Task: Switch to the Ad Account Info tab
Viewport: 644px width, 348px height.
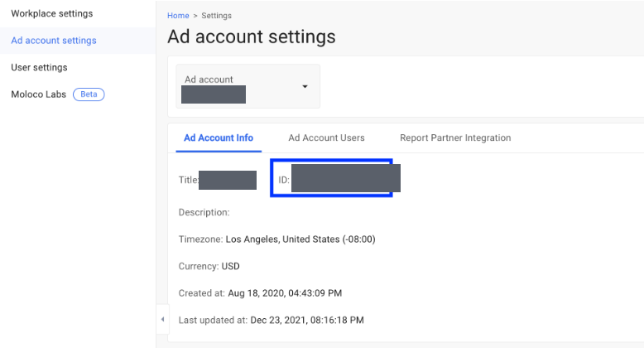Action: click(219, 138)
